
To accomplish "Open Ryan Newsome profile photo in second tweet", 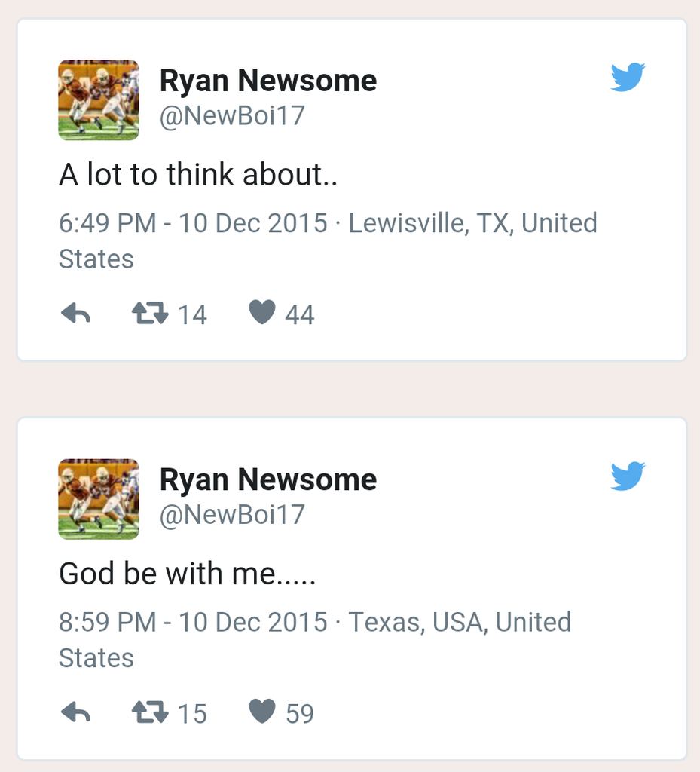I will coord(99,499).
